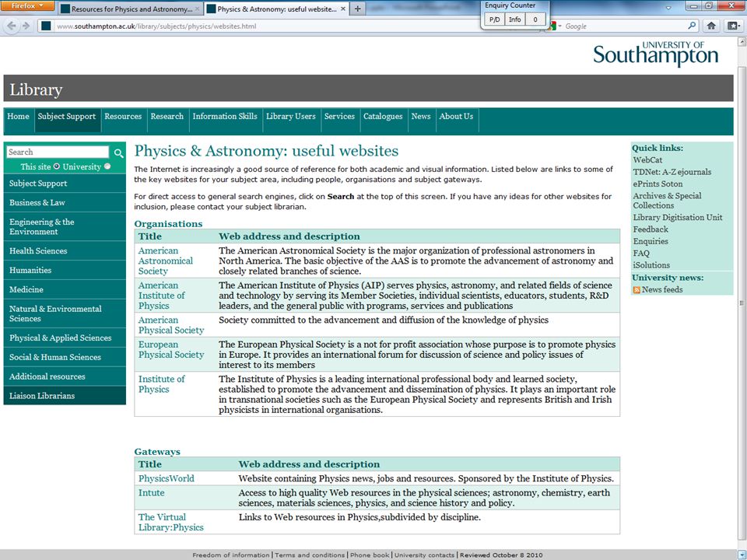This screenshot has height=560, width=747.
Task: Click the Info button in Enquiry Counter
Action: [x=514, y=19]
